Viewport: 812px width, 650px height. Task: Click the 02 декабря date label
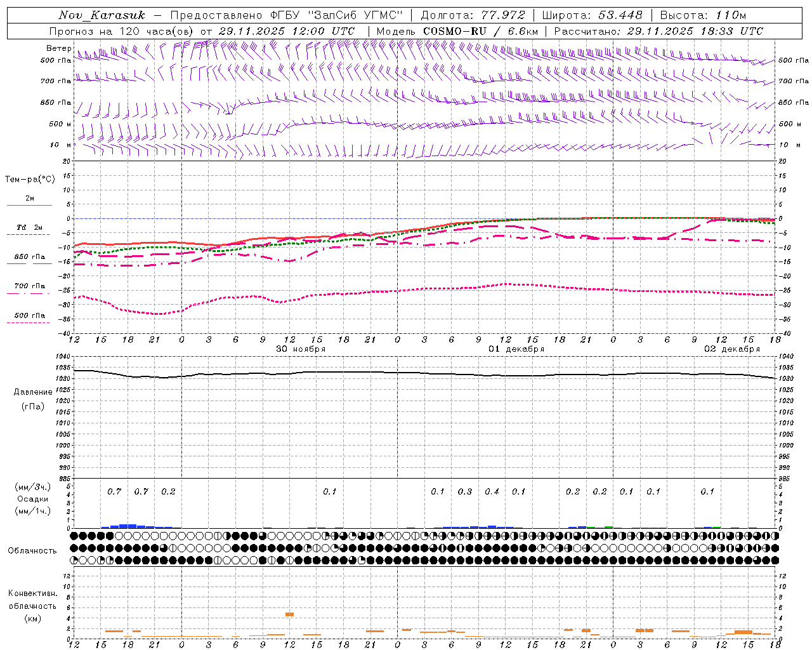(731, 348)
